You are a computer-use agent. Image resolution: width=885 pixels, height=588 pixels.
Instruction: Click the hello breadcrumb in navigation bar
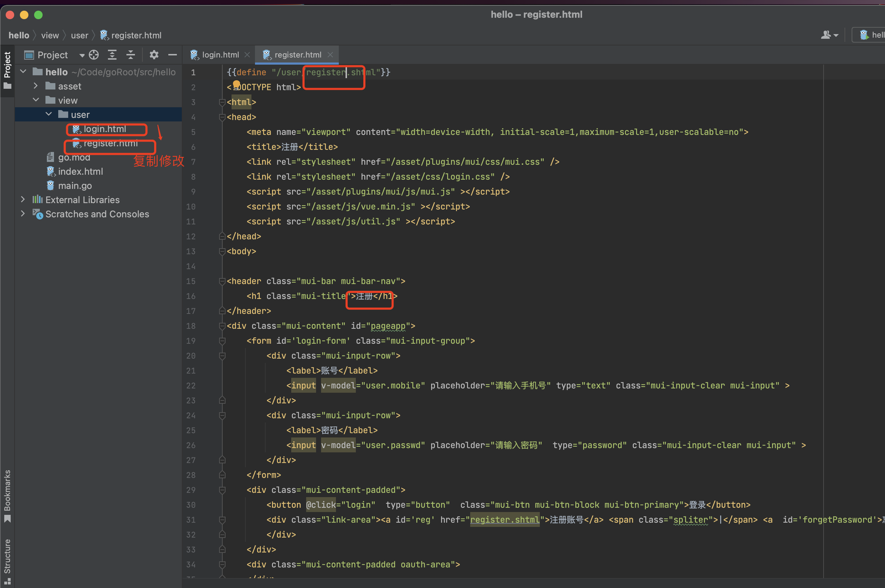[19, 35]
